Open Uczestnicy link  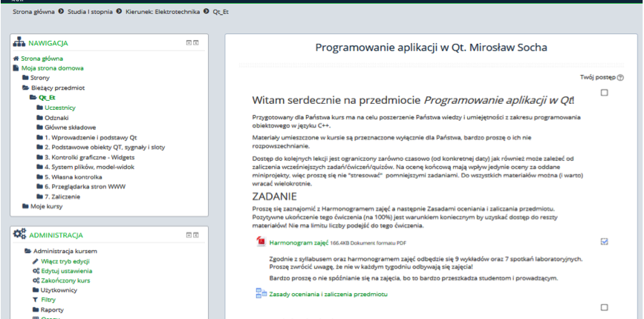pyautogui.click(x=60, y=108)
